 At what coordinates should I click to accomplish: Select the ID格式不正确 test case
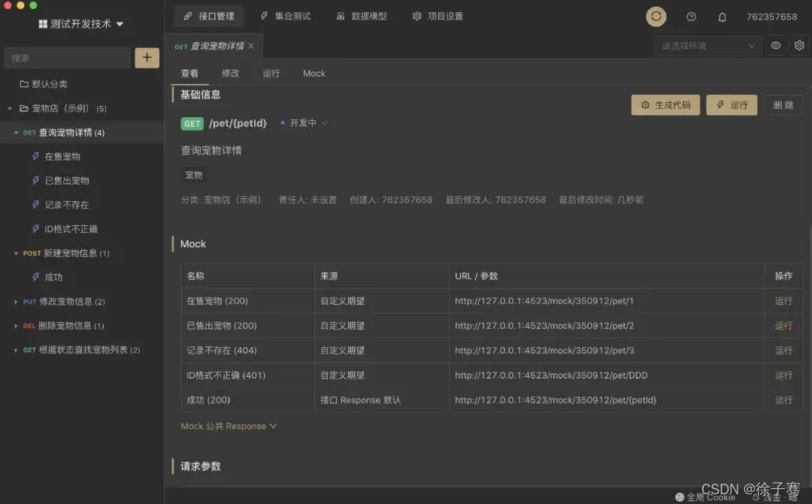pos(71,228)
